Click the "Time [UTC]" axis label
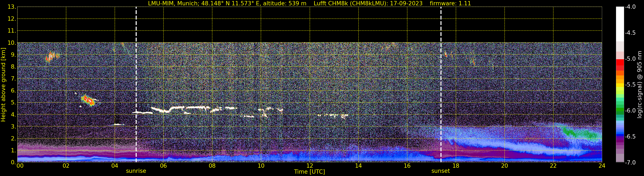The image size is (644, 176). tap(310, 172)
